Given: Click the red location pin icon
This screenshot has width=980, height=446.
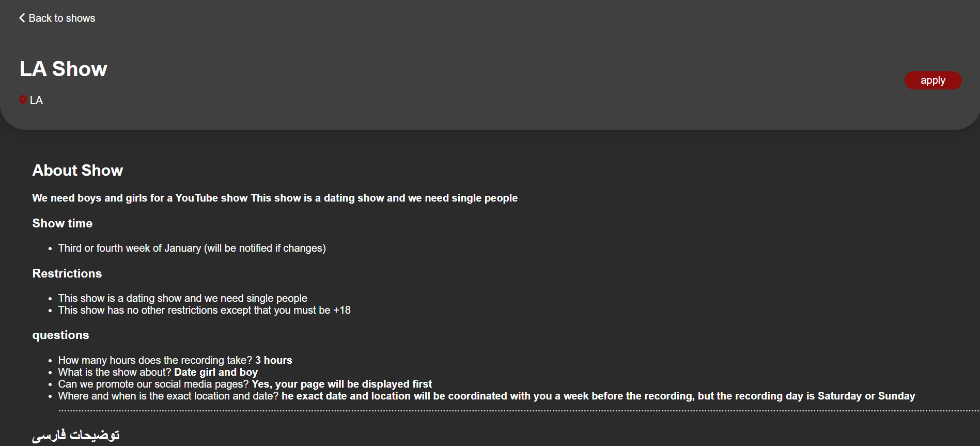Looking at the screenshot, I should (x=23, y=100).
